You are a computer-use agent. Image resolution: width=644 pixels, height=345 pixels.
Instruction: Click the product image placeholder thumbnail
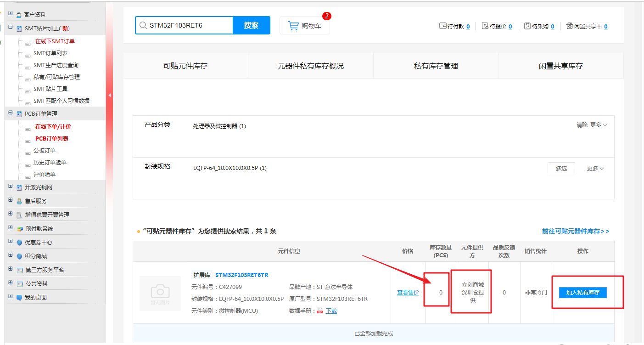point(160,293)
